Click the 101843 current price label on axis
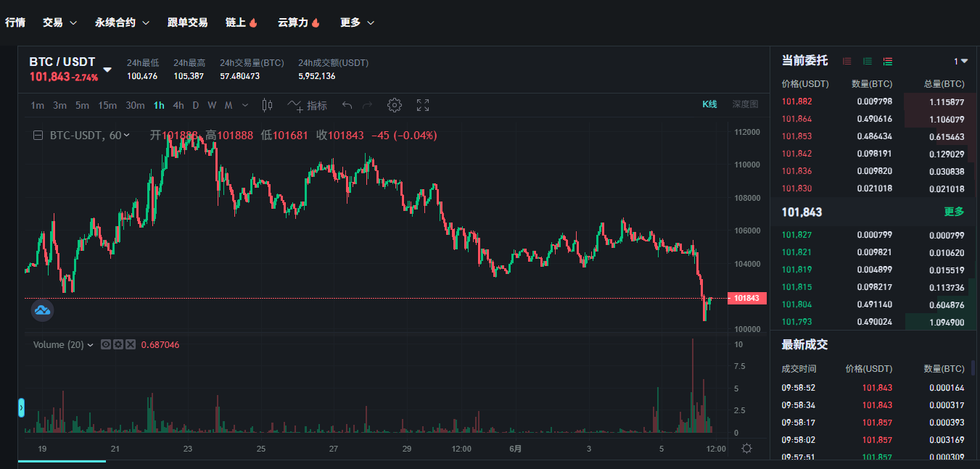This screenshot has height=469, width=980. [x=746, y=298]
